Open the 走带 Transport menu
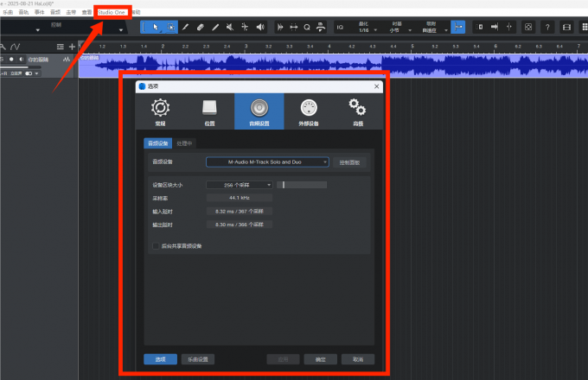The image size is (588, 380). [71, 12]
